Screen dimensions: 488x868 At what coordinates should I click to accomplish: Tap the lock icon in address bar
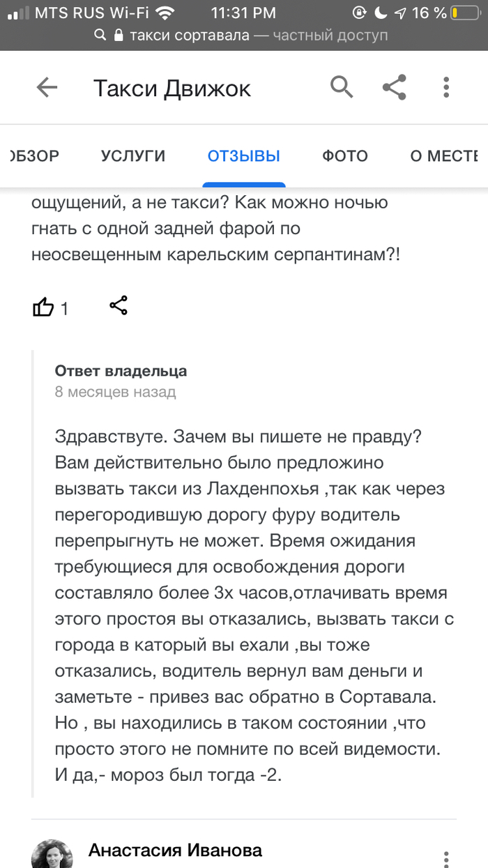[x=118, y=36]
